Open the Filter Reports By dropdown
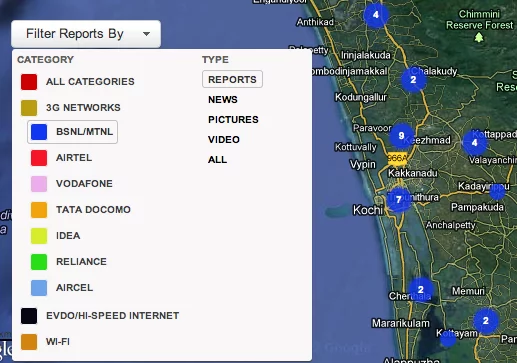The height and width of the screenshot is (363, 517). point(86,34)
